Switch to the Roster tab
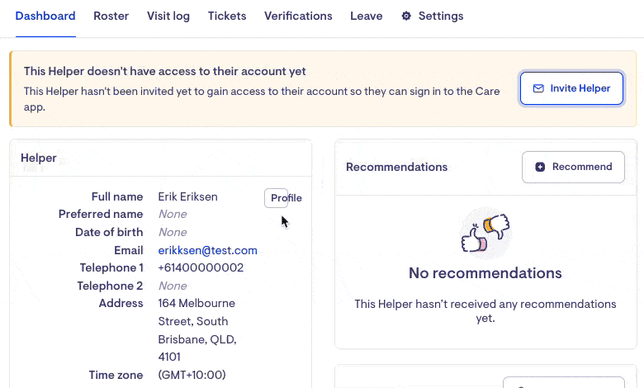The image size is (644, 388). (x=111, y=16)
